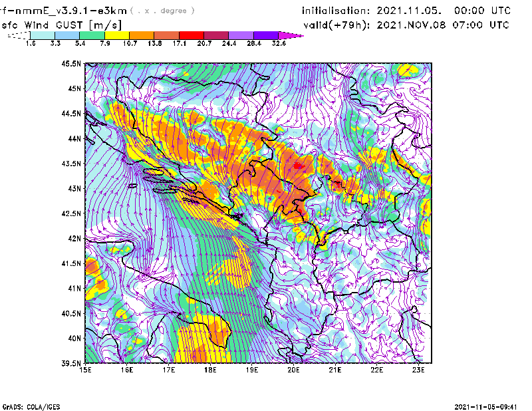Image resolution: width=532 pixels, height=411 pixels.
Task: Click the legend value 7.9
Action: [105, 43]
